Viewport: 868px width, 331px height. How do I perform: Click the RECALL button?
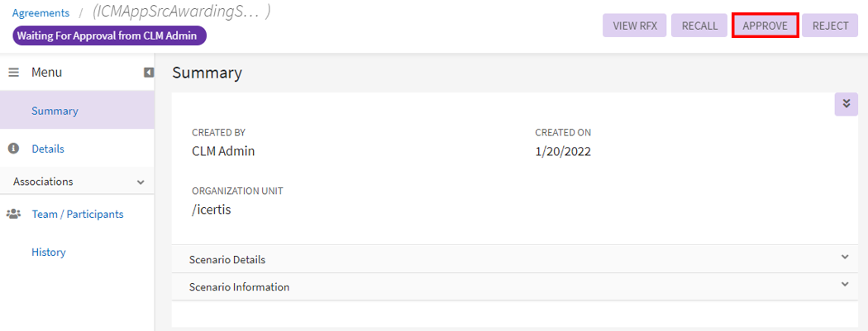tap(699, 26)
